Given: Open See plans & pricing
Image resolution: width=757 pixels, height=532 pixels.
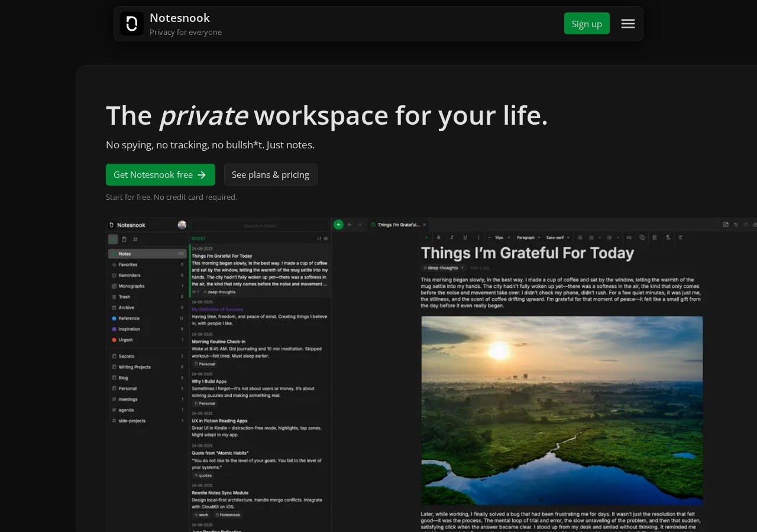Looking at the screenshot, I should click(x=270, y=175).
